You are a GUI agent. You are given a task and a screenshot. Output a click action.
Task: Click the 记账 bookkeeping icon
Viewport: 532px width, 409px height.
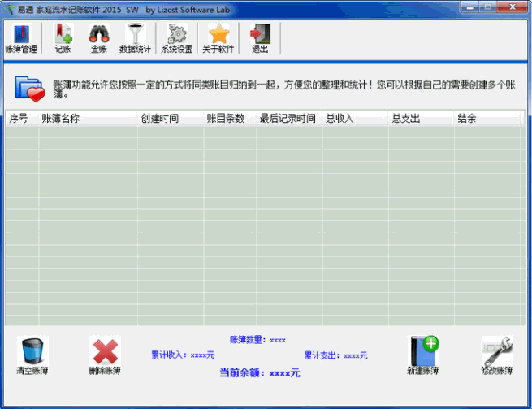click(63, 38)
